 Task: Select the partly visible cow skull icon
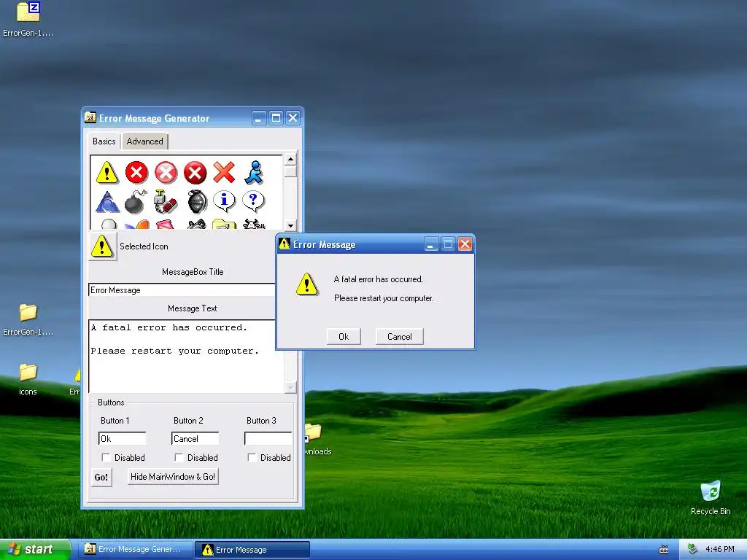point(254,225)
